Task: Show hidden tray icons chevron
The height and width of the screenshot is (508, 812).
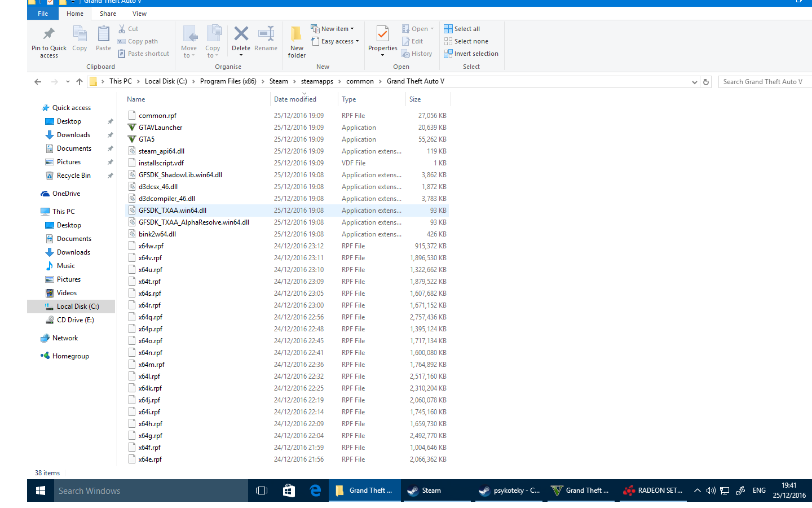Action: (698, 491)
